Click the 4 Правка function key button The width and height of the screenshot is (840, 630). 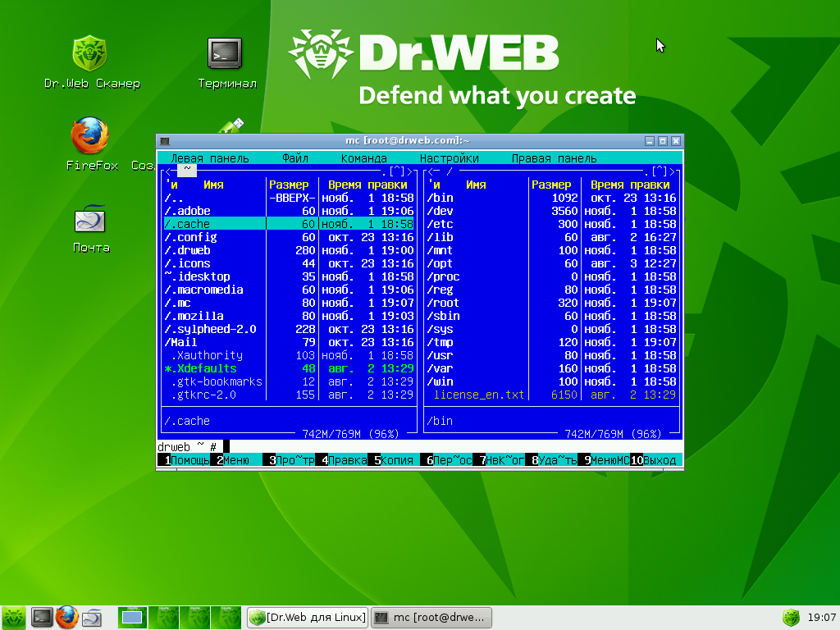pyautogui.click(x=341, y=460)
